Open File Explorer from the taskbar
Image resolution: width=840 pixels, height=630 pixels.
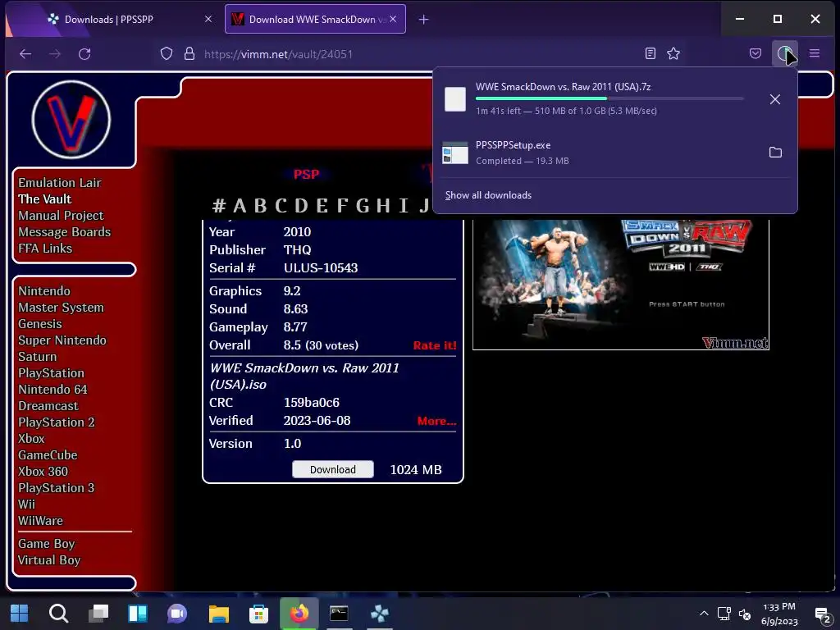point(218,614)
